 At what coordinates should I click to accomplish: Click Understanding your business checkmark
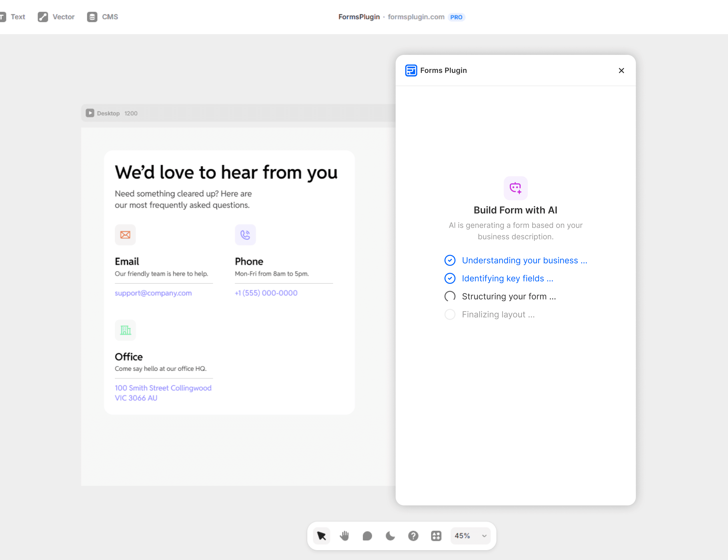(450, 260)
